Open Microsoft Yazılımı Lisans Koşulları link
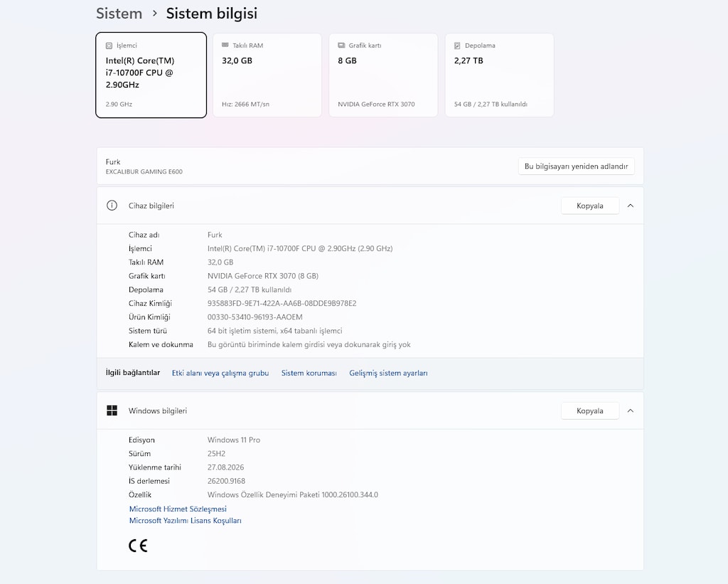 tap(186, 521)
